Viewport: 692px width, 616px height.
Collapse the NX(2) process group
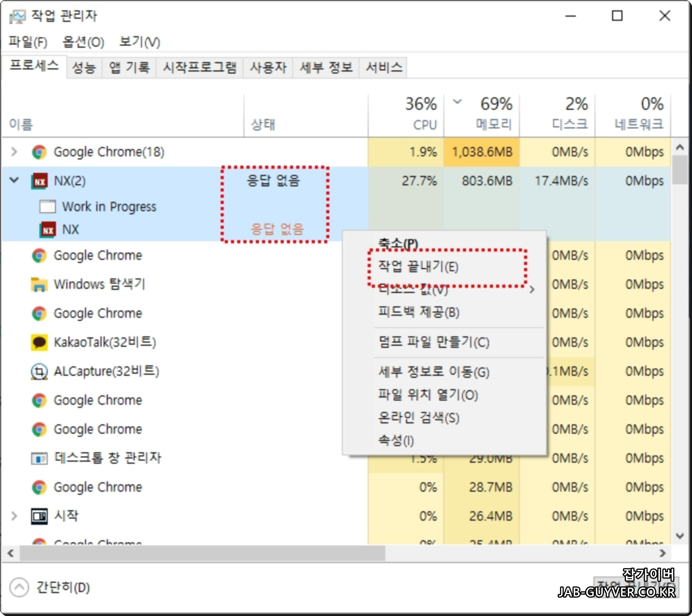point(14,180)
